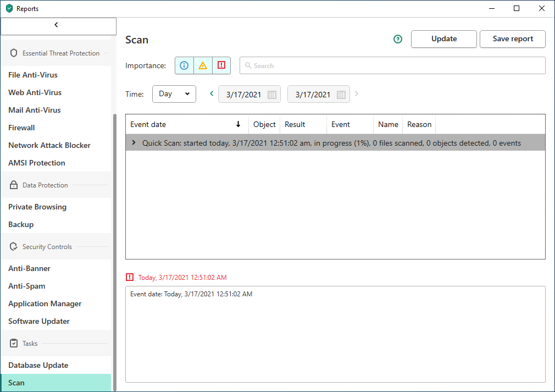Click the Result column header
The width and height of the screenshot is (555, 392).
coord(295,124)
